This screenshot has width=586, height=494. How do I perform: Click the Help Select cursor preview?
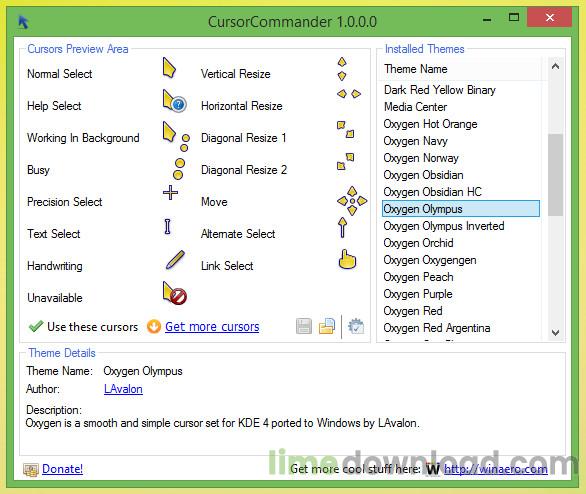click(x=174, y=101)
